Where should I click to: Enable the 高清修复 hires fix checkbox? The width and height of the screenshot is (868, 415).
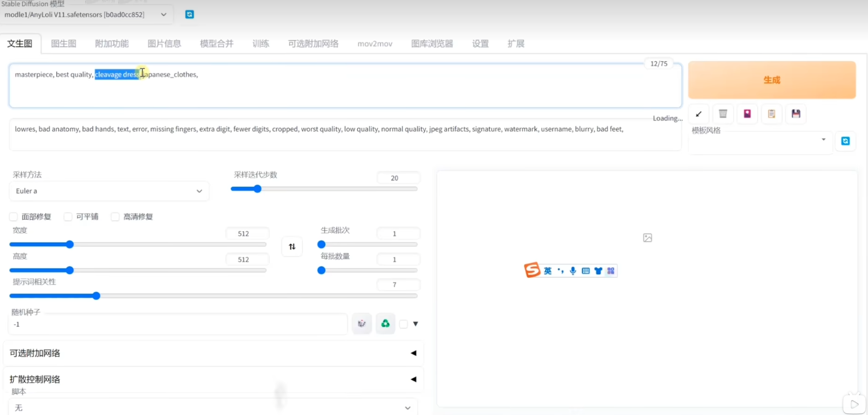click(x=115, y=217)
